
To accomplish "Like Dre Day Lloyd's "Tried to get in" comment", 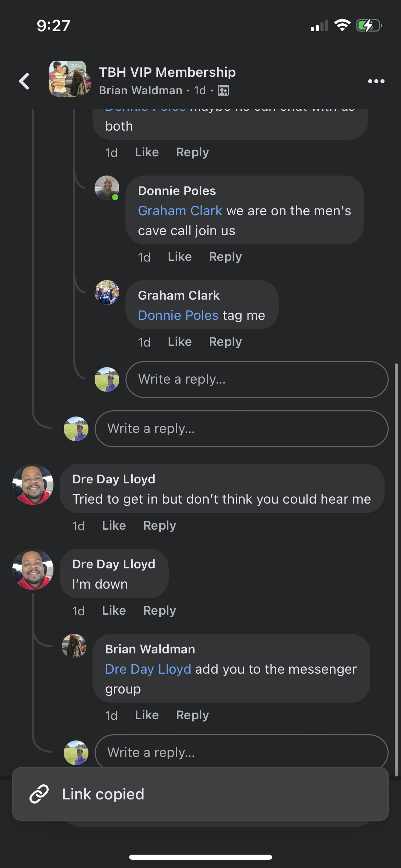I will tap(114, 526).
